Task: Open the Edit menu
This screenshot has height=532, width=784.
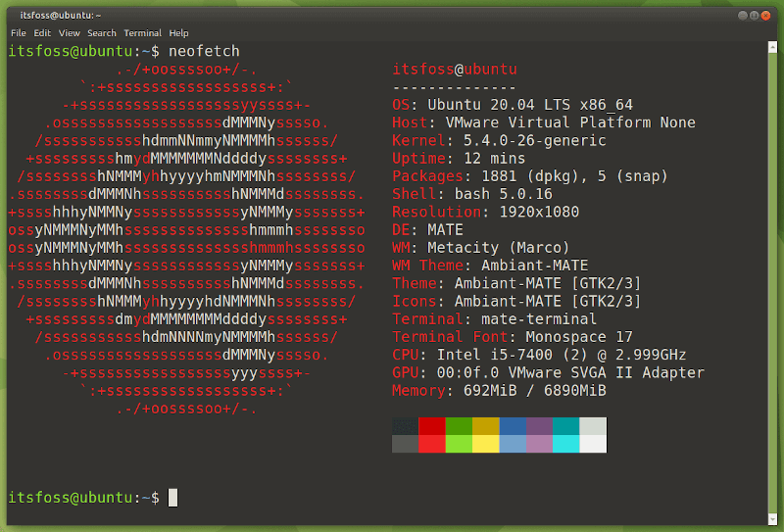Action: click(42, 33)
